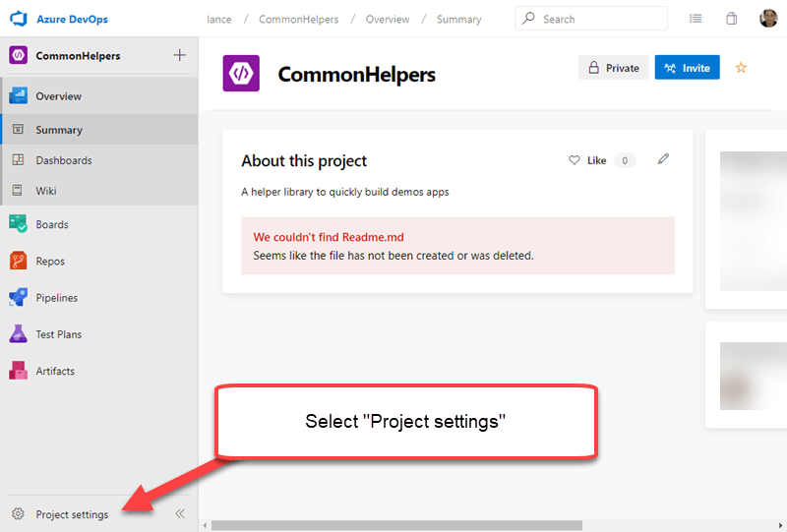Toggle the favorite star for project

741,67
